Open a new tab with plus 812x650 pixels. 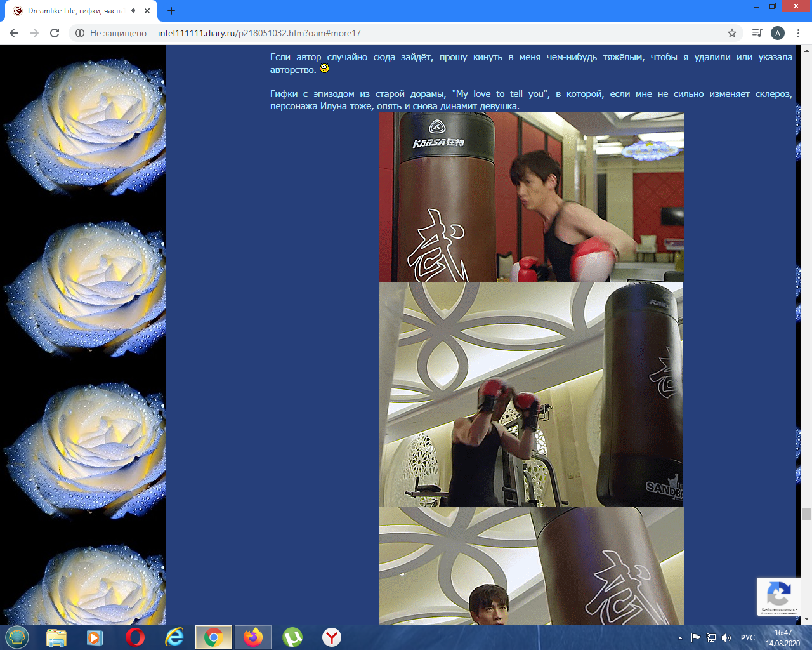(171, 11)
